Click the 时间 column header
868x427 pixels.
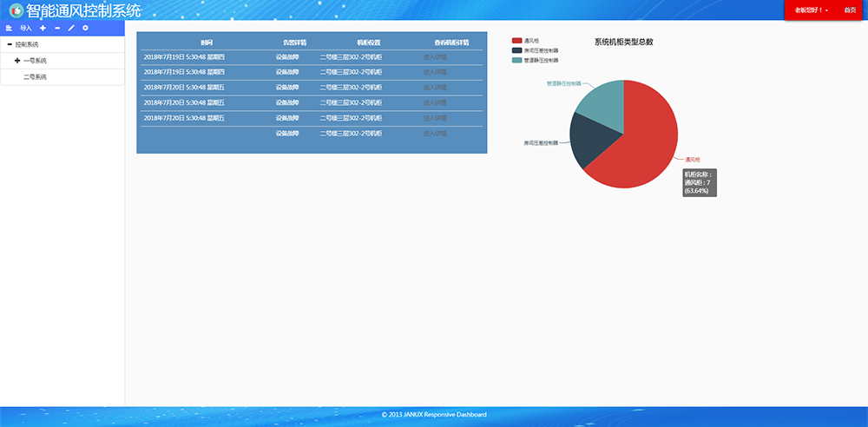207,43
